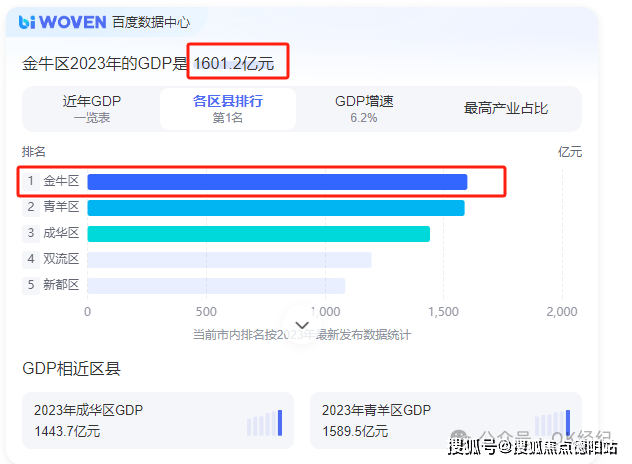Open the 最高产业占比 tab
This screenshot has height=464, width=632.
click(505, 108)
